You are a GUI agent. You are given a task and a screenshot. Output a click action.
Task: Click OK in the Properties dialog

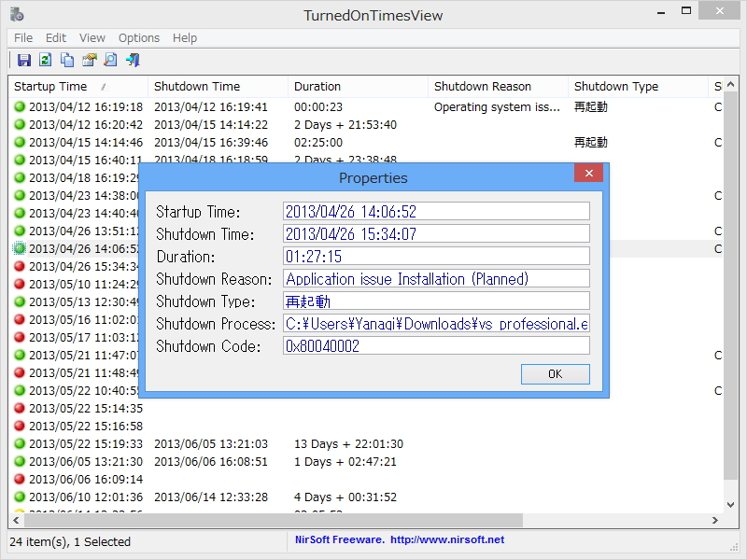pyautogui.click(x=555, y=374)
